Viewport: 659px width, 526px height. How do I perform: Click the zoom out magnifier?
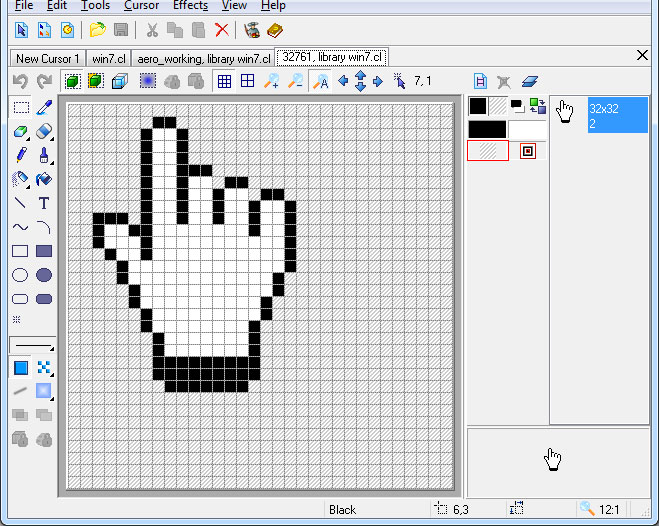(295, 81)
